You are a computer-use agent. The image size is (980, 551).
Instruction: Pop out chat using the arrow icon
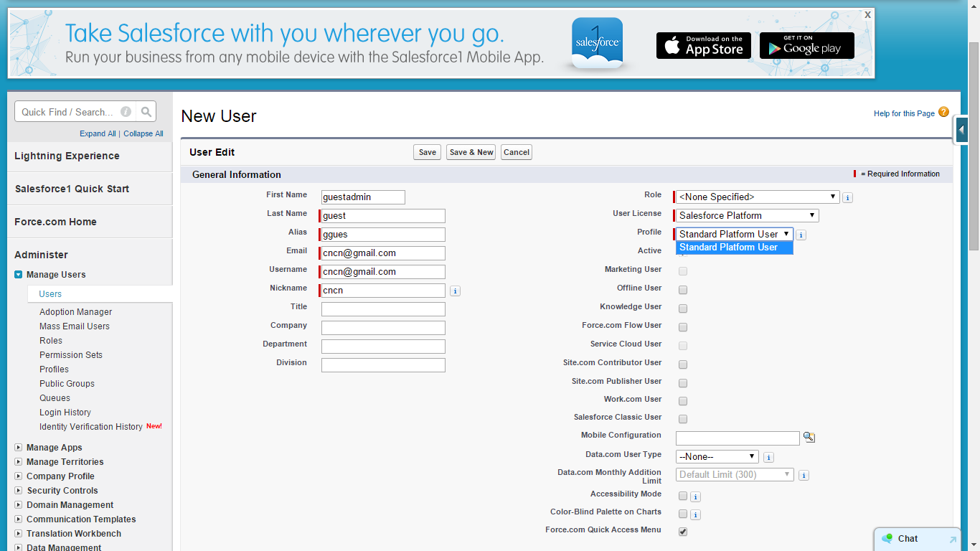click(x=953, y=540)
